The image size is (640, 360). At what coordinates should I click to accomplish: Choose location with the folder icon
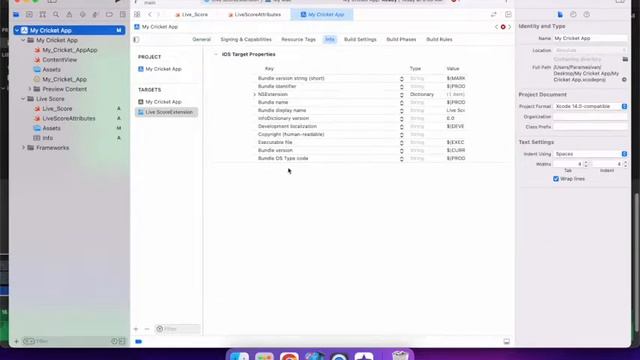click(x=625, y=59)
